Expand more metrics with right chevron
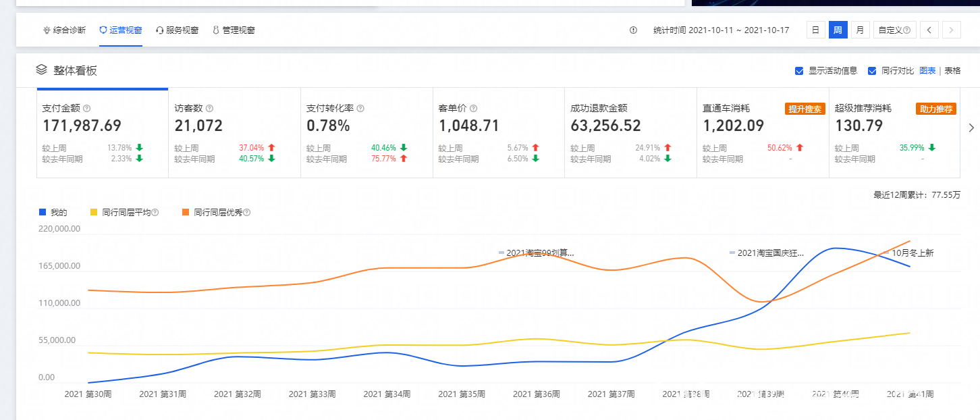The image size is (980, 420). [x=970, y=128]
